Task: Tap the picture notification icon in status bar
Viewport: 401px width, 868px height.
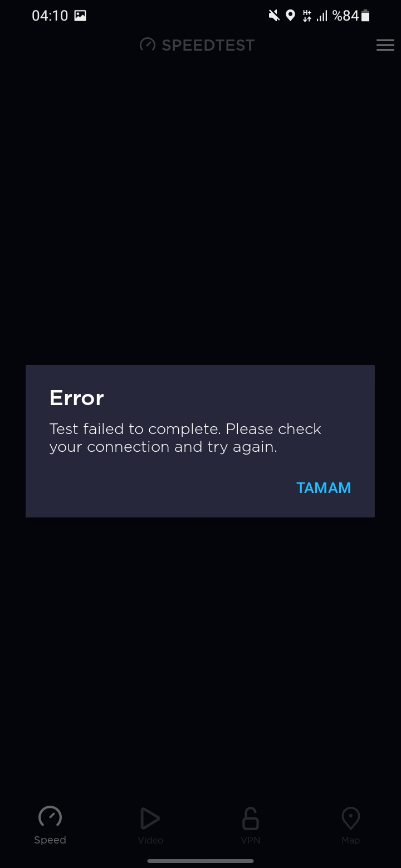Action: point(80,16)
